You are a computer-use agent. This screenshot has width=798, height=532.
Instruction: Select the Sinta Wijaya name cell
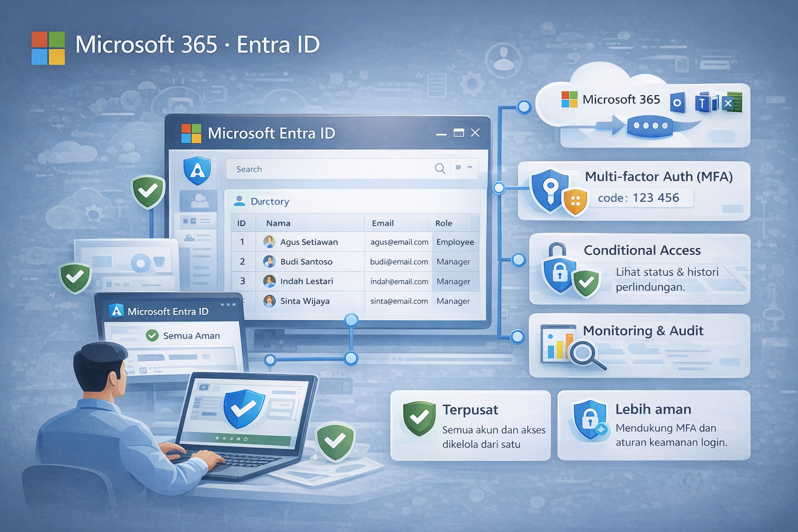coord(305,301)
